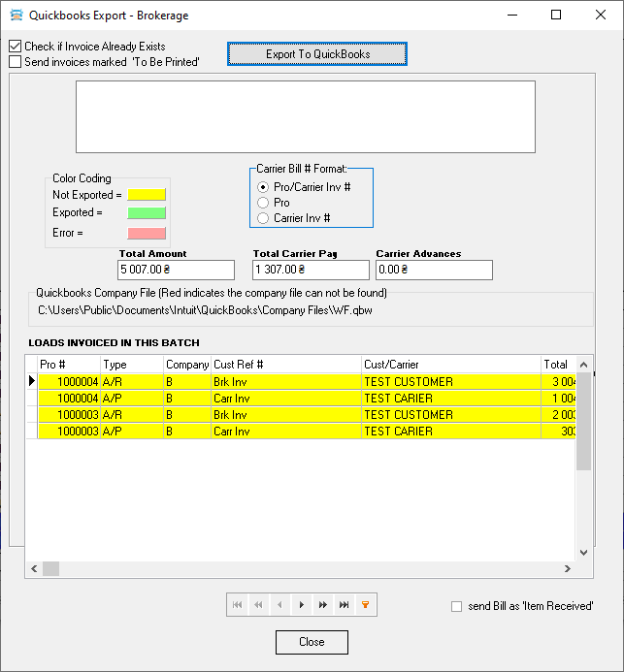The height and width of the screenshot is (672, 624).
Task: Enable 'Send invoices marked To Be Printed'
Action: [15, 62]
